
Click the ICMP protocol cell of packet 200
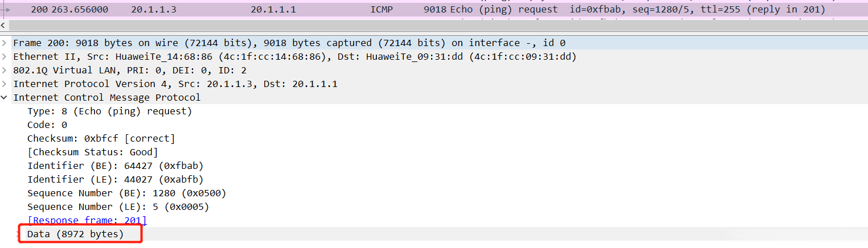pos(382,10)
